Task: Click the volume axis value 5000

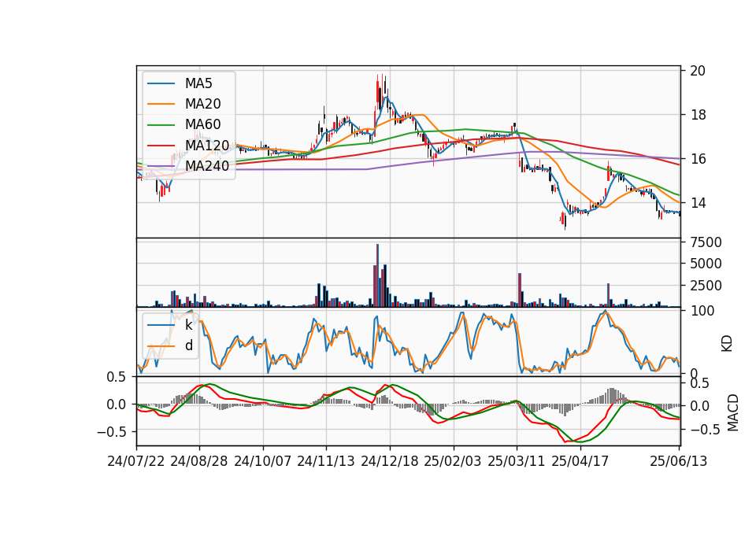Action: coord(706,264)
